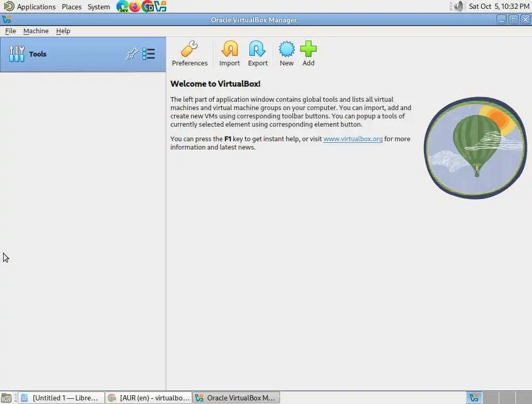532x404 pixels.
Task: Close the VirtualBox Manager window
Action: pos(525,20)
